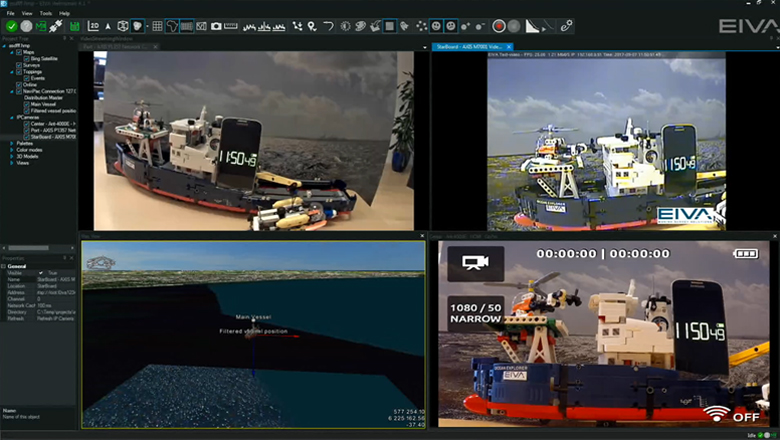780x440 pixels.
Task: Toggle the Filtered vessel position checkbox
Action: (27, 111)
